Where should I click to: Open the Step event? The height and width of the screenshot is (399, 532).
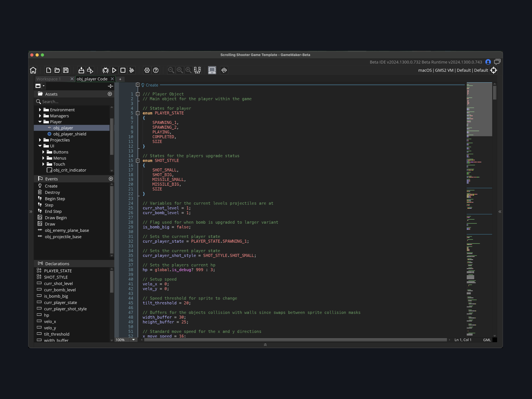[x=49, y=205]
